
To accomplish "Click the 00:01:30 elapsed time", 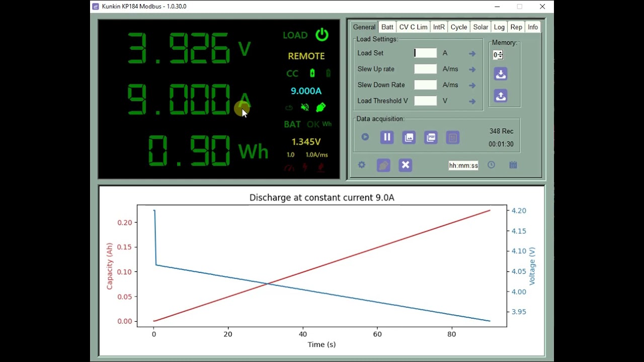I will point(501,144).
